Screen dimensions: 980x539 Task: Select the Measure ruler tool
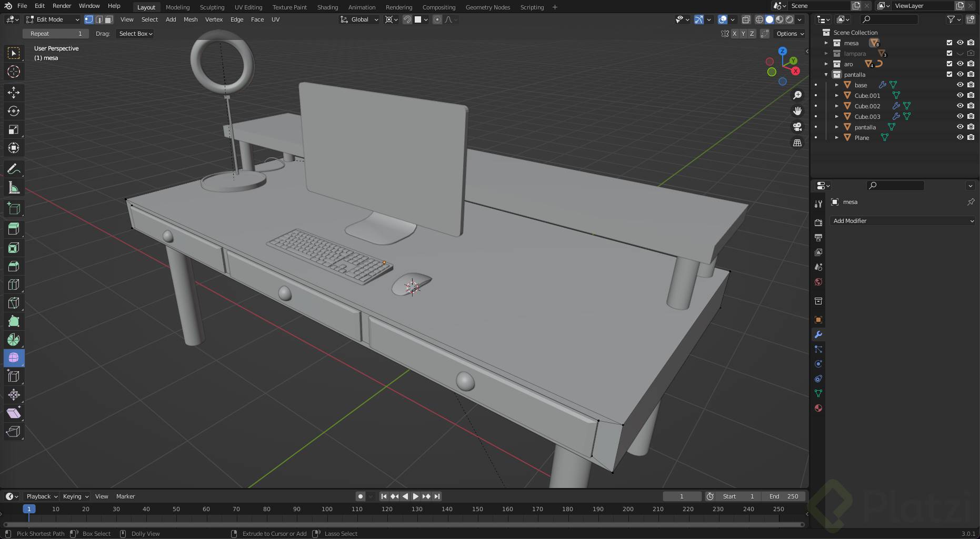pyautogui.click(x=14, y=188)
